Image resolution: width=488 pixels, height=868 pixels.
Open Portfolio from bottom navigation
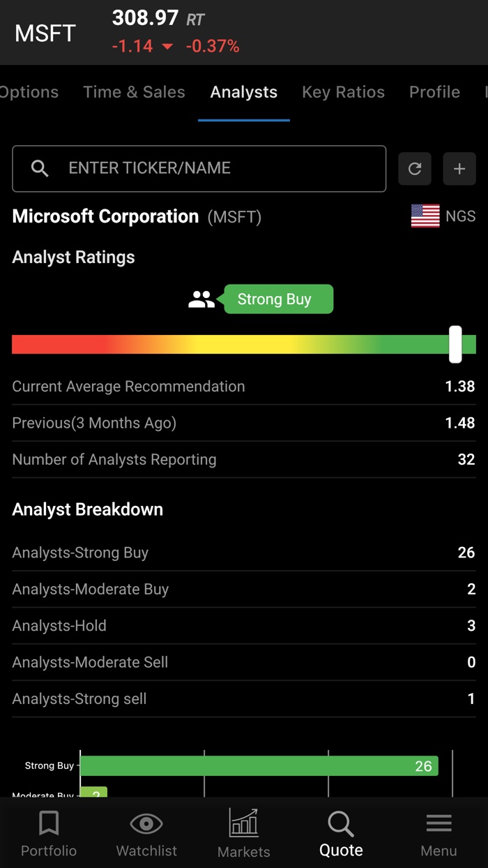point(49,834)
